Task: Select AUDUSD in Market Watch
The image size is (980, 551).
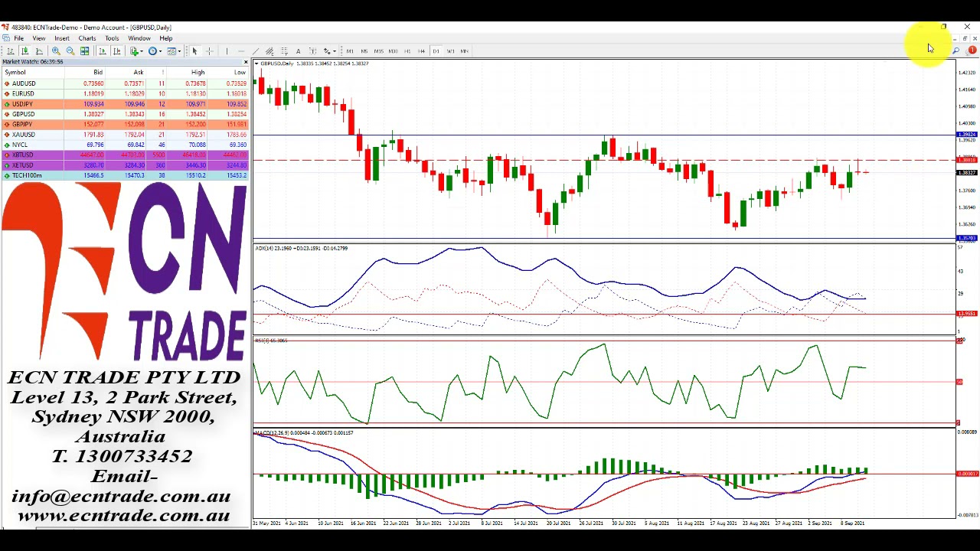Action: (x=125, y=83)
